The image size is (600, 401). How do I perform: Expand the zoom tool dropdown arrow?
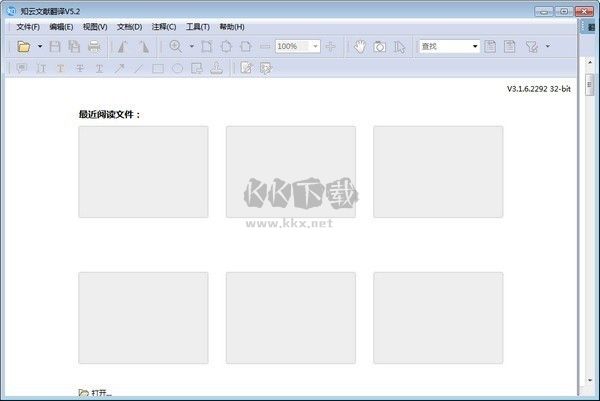192,46
